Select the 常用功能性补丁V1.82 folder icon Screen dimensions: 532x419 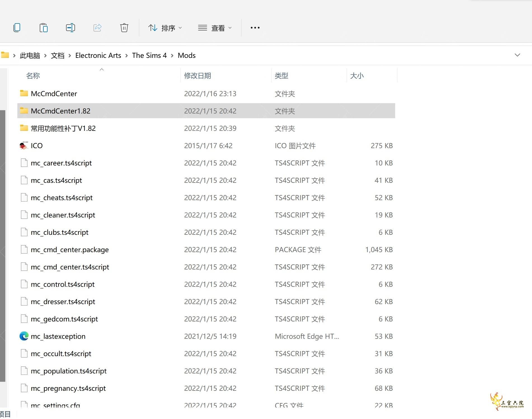pyautogui.click(x=24, y=128)
